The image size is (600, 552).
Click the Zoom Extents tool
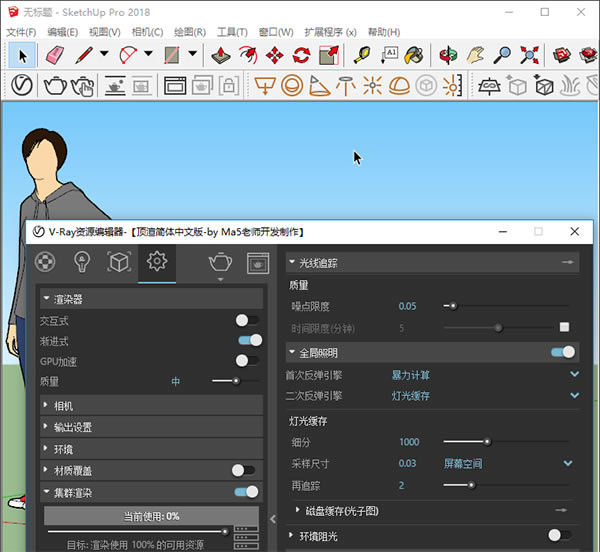[529, 55]
